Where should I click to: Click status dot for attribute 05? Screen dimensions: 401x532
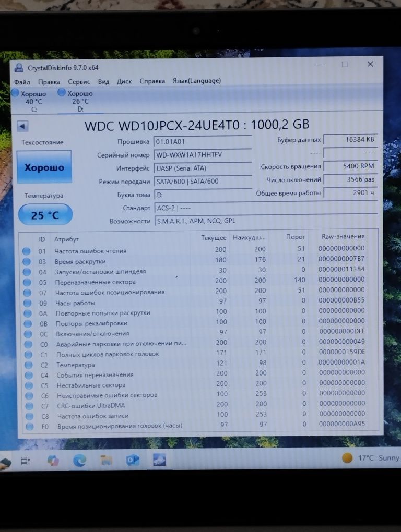click(27, 282)
